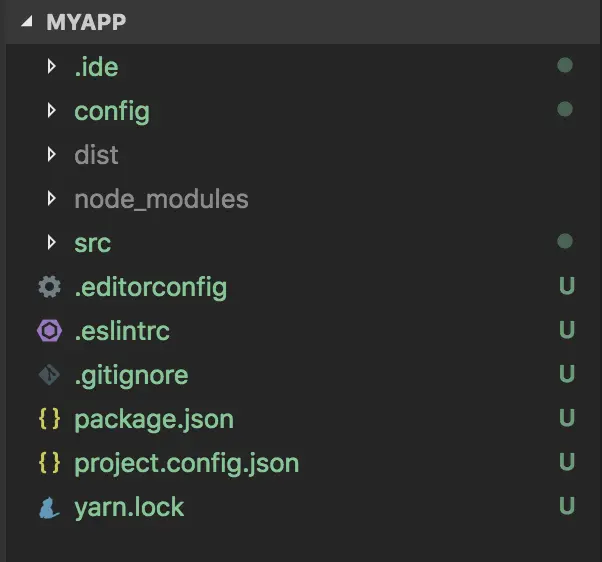Screen dimensions: 602x562
Task: Expand the src folder arrow
Action: pyautogui.click(x=52, y=243)
